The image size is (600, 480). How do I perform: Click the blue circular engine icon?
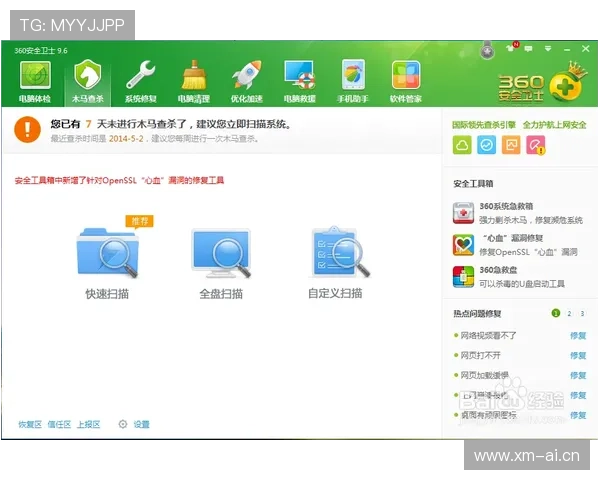[486, 145]
